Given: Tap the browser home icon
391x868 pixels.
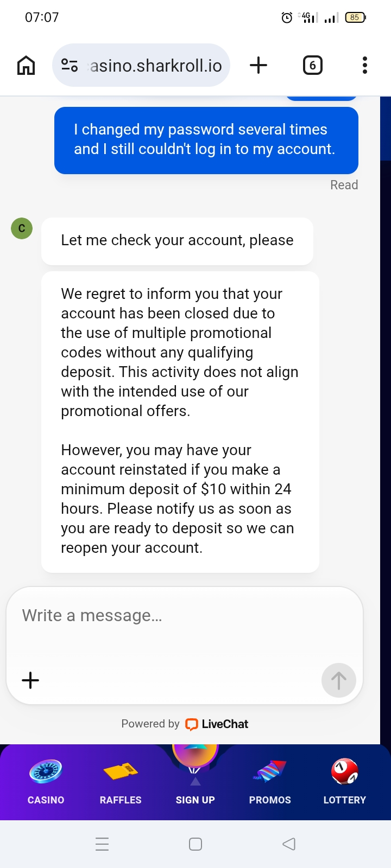Looking at the screenshot, I should (26, 66).
